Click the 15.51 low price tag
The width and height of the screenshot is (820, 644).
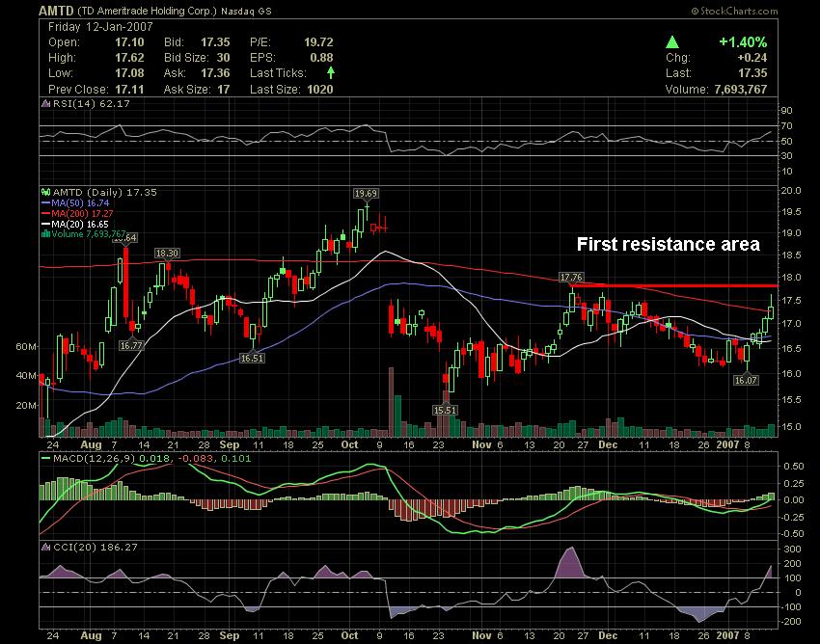click(445, 411)
